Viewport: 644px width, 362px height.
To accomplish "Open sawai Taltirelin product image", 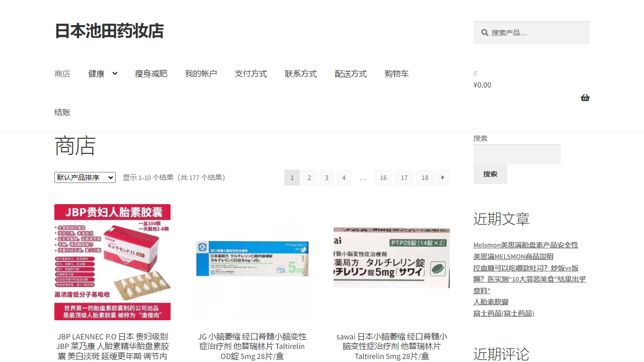I will [391, 262].
